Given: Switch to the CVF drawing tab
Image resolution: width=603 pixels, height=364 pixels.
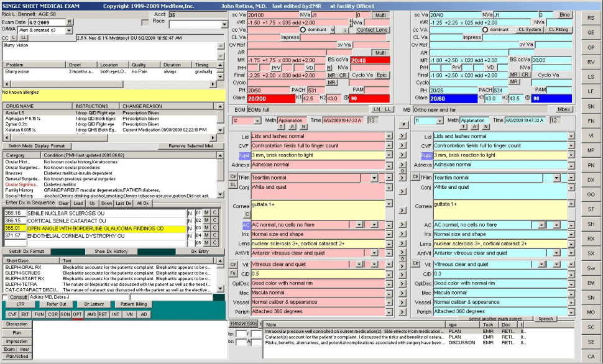Looking at the screenshot, I should (12, 314).
